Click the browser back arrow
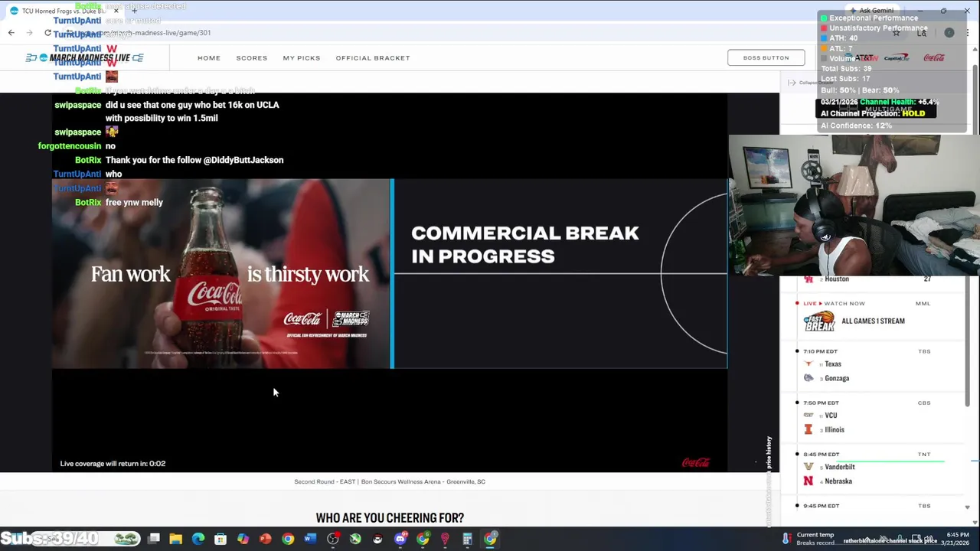The image size is (980, 551). point(11,33)
